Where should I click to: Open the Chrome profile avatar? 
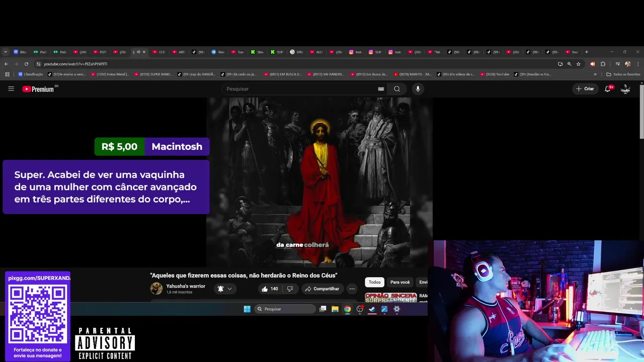click(x=627, y=64)
